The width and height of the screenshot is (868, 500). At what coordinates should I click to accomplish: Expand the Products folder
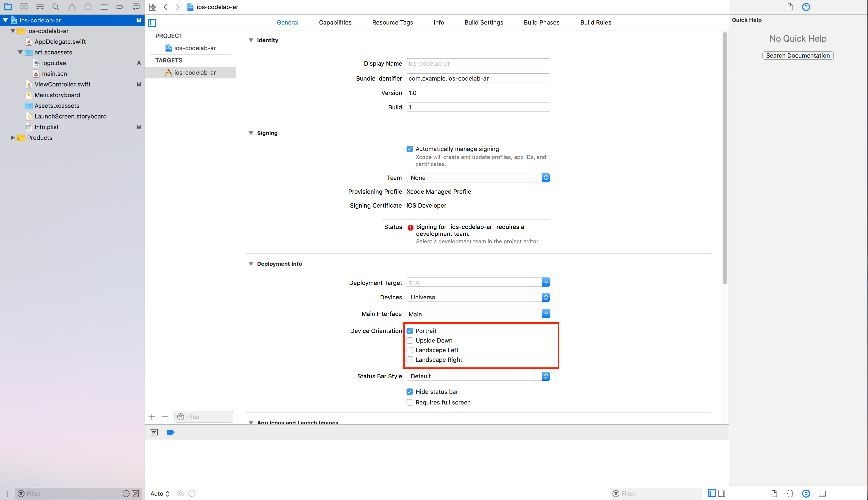click(x=13, y=138)
